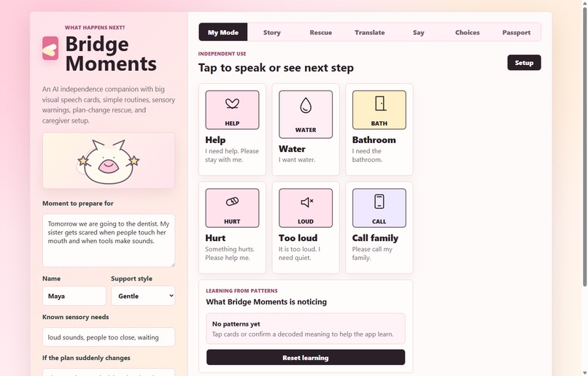Open the Passport tab
This screenshot has height=376, width=588.
[517, 32]
